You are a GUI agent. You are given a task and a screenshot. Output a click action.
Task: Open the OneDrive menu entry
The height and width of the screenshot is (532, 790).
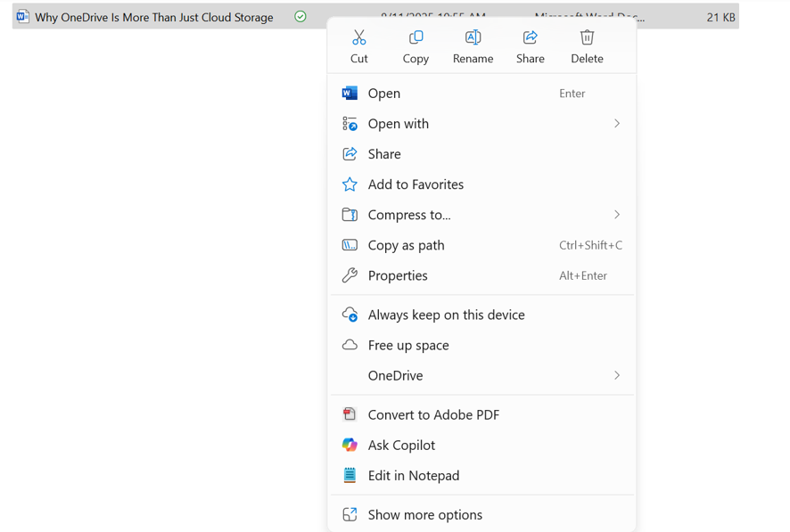coord(482,375)
